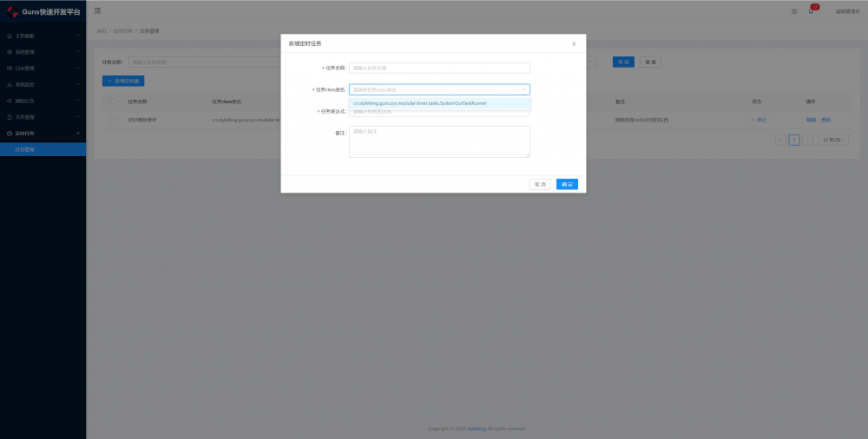
Task: Select page number 1 in pagination
Action: [794, 140]
